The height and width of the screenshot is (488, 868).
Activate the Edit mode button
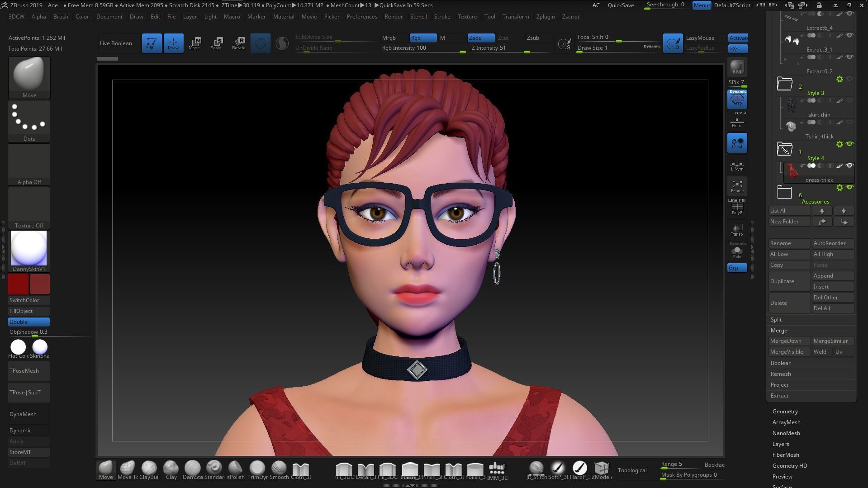click(x=152, y=43)
